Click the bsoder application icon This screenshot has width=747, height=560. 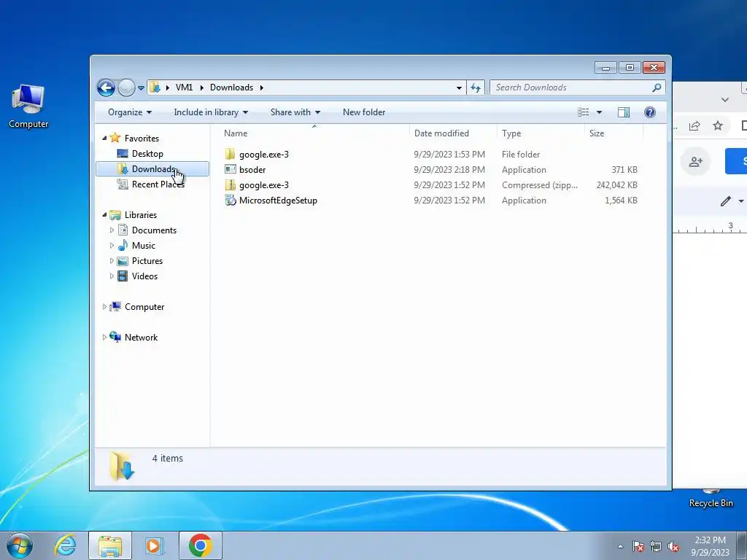(230, 169)
